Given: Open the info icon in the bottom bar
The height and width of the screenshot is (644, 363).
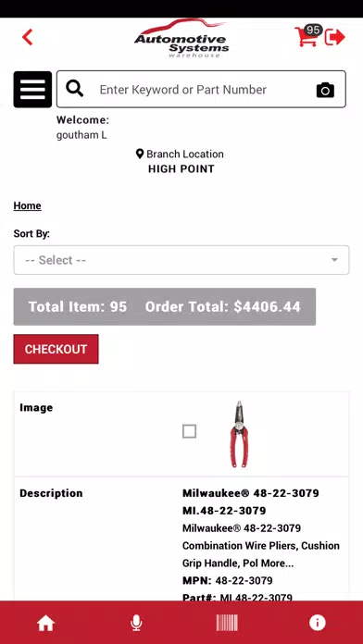Looking at the screenshot, I should tap(318, 623).
